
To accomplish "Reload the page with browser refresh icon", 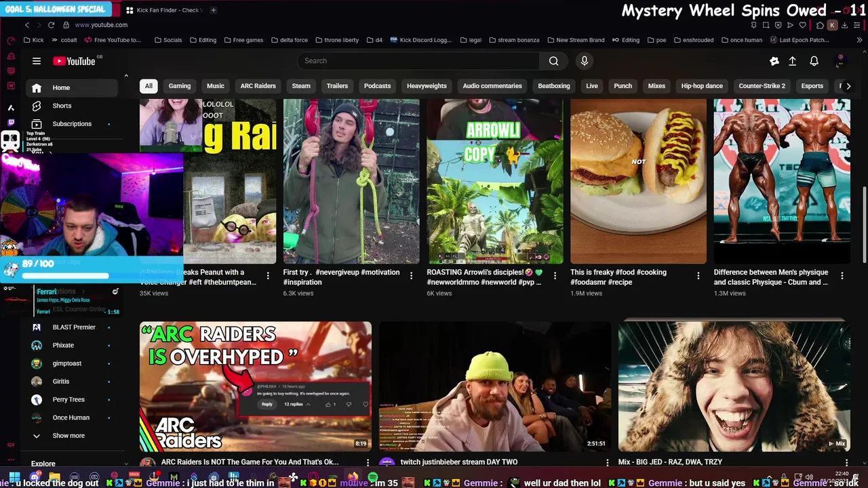I will (x=51, y=25).
